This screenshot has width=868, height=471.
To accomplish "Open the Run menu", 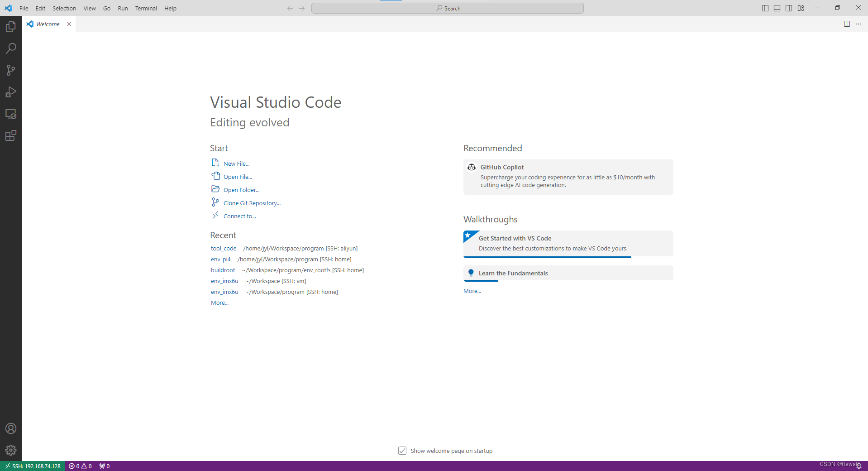I will coord(123,8).
